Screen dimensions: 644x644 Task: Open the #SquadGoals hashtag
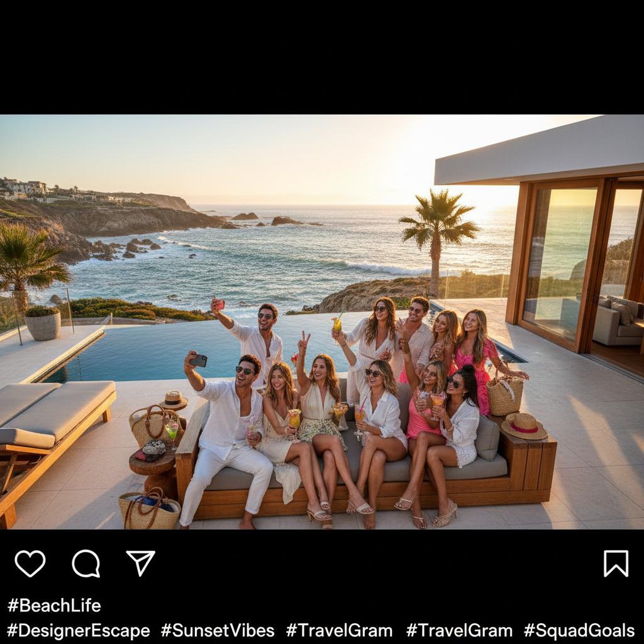tap(579, 630)
